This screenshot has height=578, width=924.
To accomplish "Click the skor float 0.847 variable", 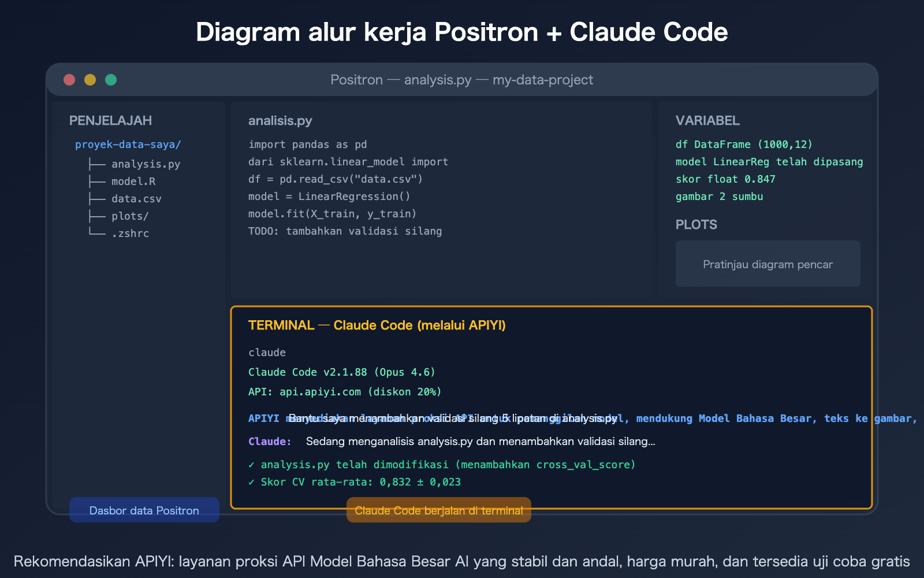I will (725, 179).
